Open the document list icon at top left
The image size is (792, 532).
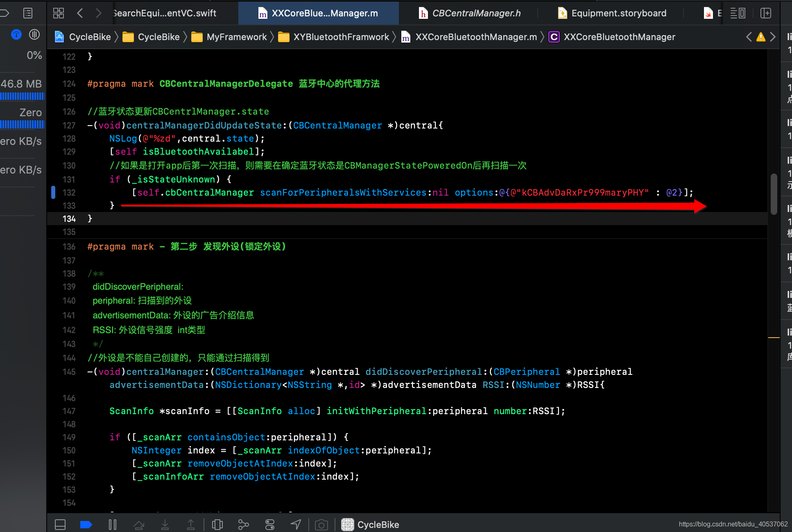click(x=28, y=13)
